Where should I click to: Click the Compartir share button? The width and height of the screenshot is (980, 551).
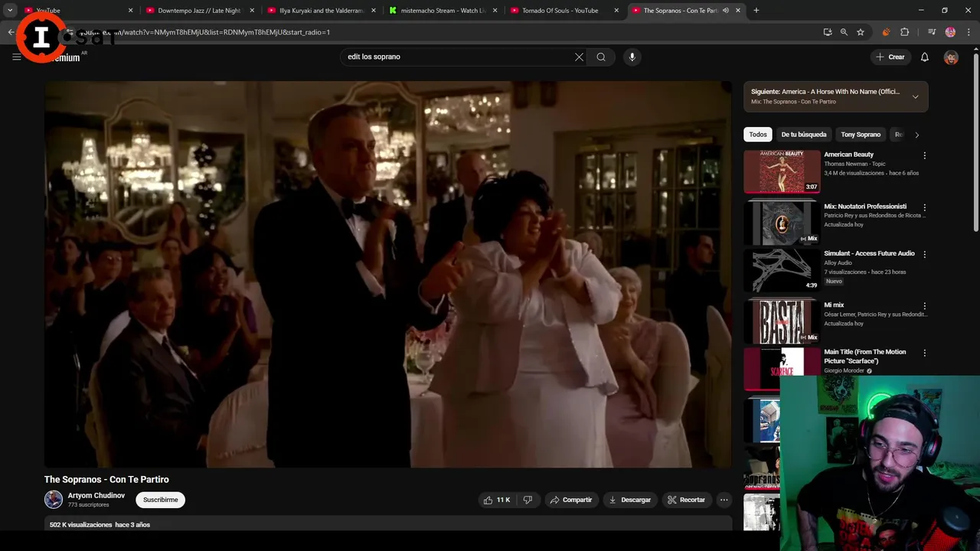tap(571, 500)
